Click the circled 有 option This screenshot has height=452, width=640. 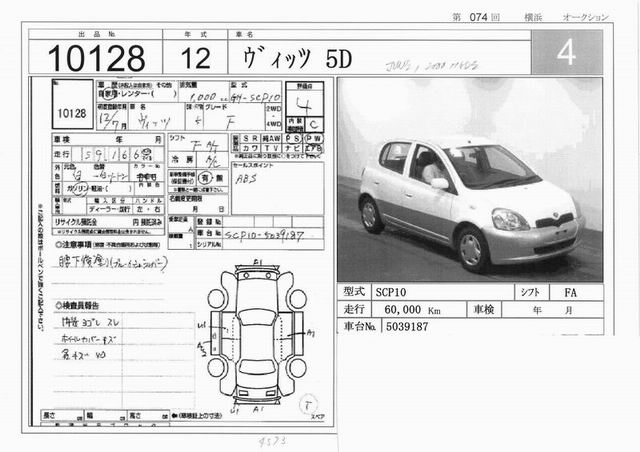(x=205, y=178)
